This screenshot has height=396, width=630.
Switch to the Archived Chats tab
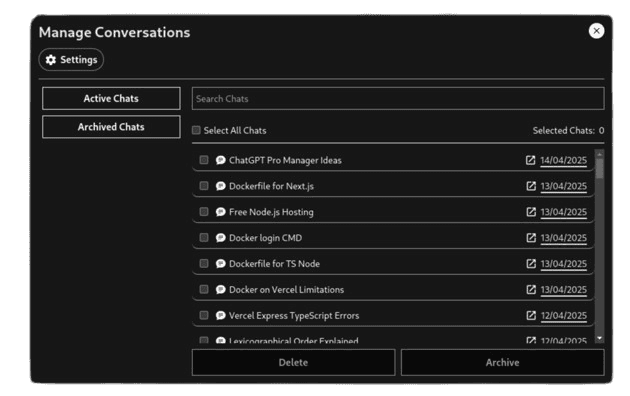(111, 127)
